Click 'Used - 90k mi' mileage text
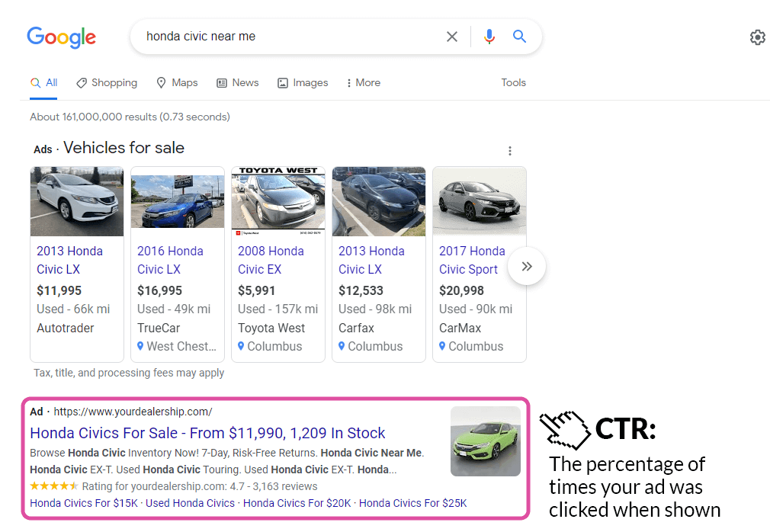 (x=476, y=309)
